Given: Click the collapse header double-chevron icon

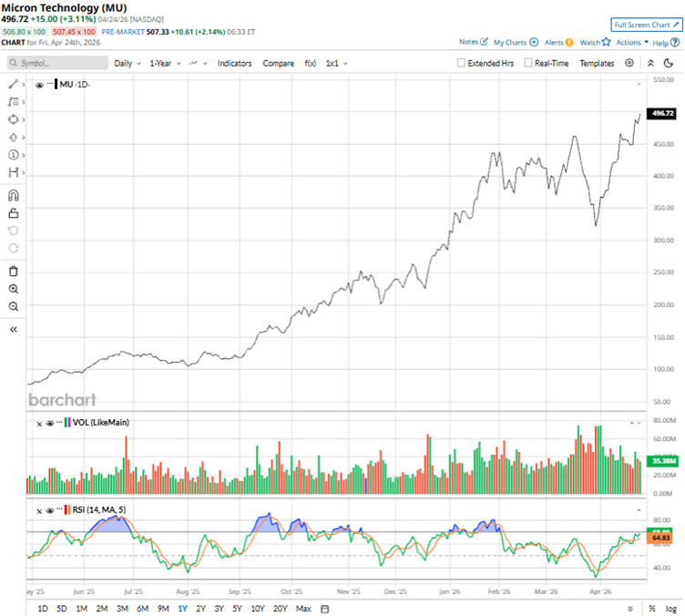Looking at the screenshot, I should tap(650, 63).
